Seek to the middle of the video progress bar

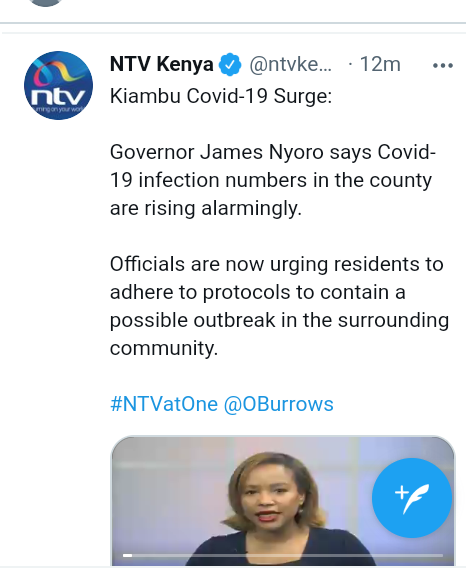pos(283,555)
